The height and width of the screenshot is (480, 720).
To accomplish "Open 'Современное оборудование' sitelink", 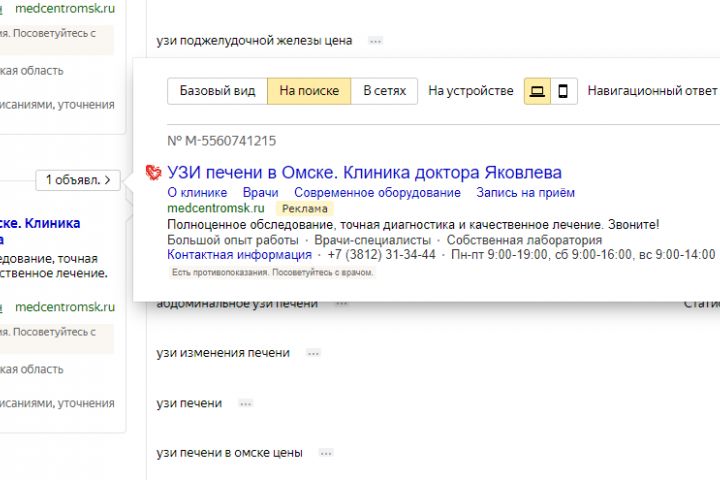I will coord(377,192).
